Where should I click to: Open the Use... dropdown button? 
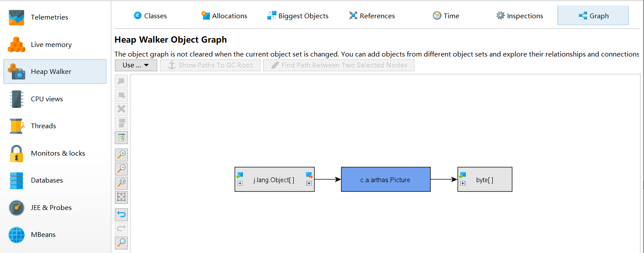[x=136, y=65]
